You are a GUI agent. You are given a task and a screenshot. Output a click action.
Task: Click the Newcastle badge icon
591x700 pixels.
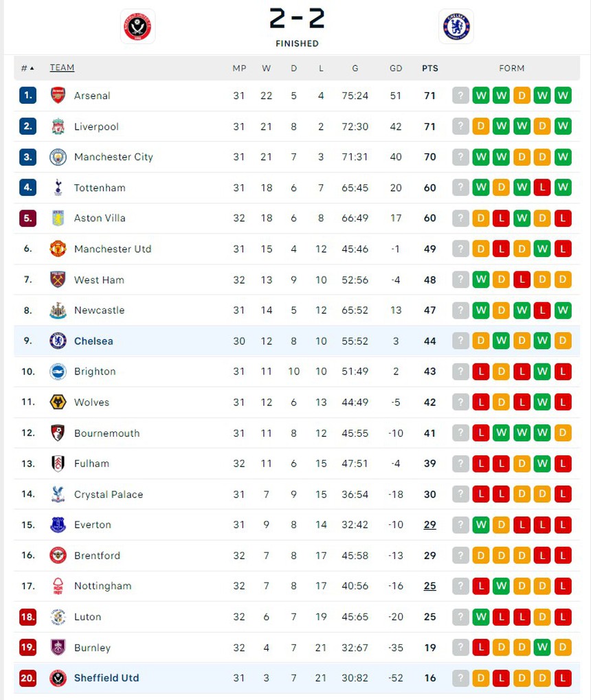pos(58,310)
